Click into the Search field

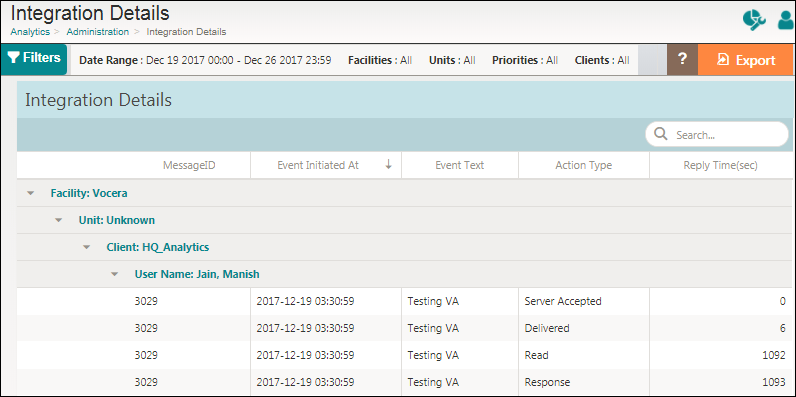(x=717, y=135)
